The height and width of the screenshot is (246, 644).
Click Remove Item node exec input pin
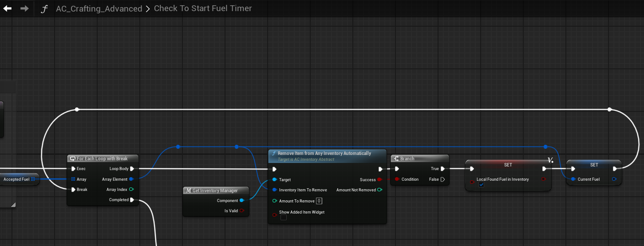(x=275, y=169)
